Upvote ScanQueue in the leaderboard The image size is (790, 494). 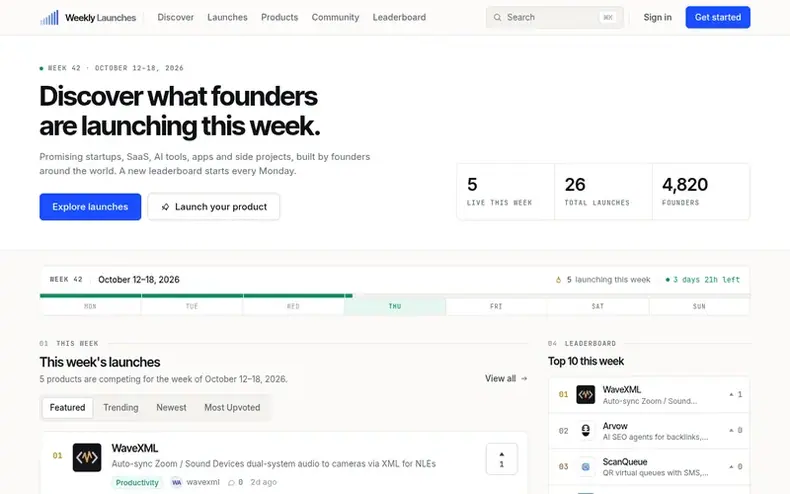(x=736, y=467)
